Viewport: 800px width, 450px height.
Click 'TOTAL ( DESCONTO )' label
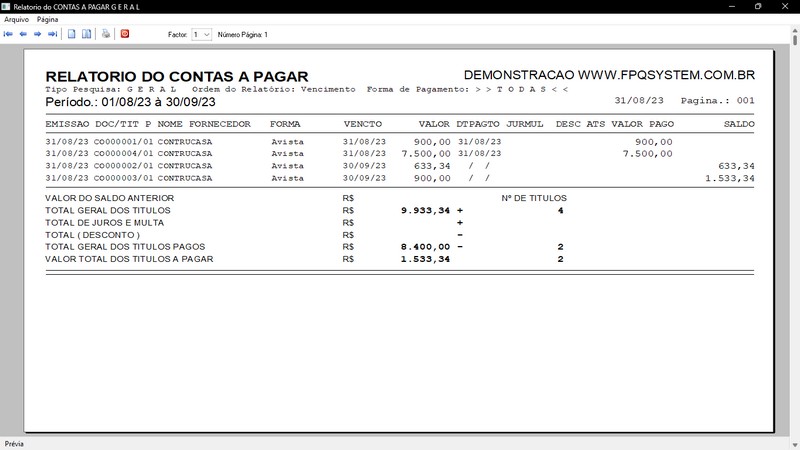[x=92, y=235]
